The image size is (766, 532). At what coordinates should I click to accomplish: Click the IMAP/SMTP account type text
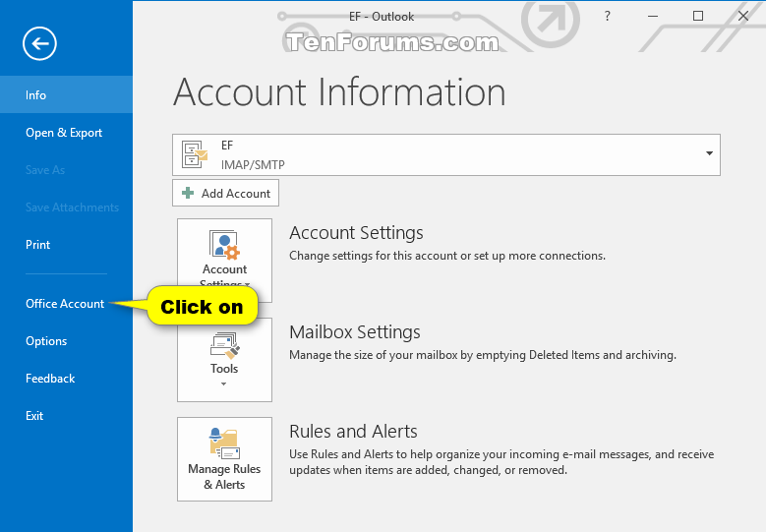pyautogui.click(x=253, y=165)
